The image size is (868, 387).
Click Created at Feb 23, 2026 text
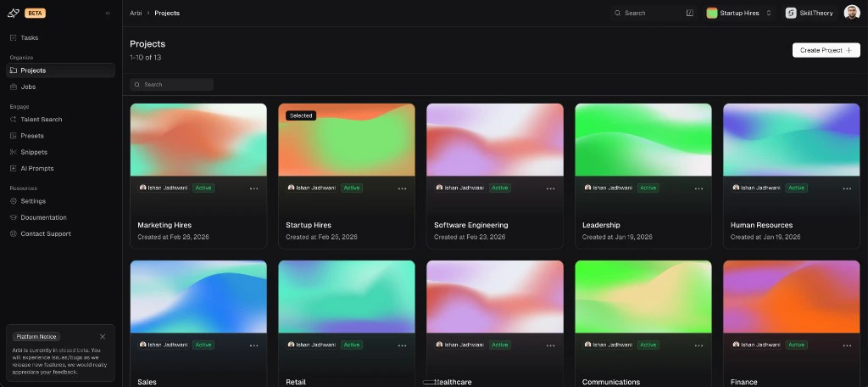470,238
